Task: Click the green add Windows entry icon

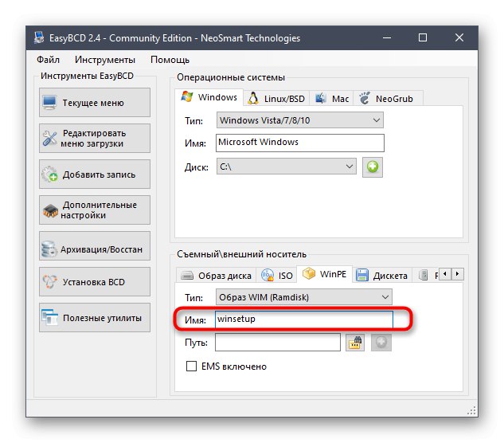Action: (372, 167)
